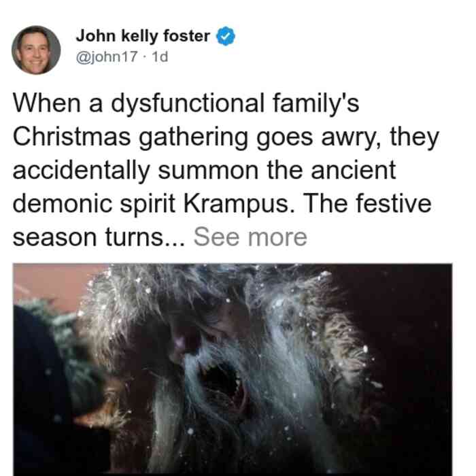Open the attached Krampus creature image
This screenshot has height=476, width=476.
(x=233, y=369)
